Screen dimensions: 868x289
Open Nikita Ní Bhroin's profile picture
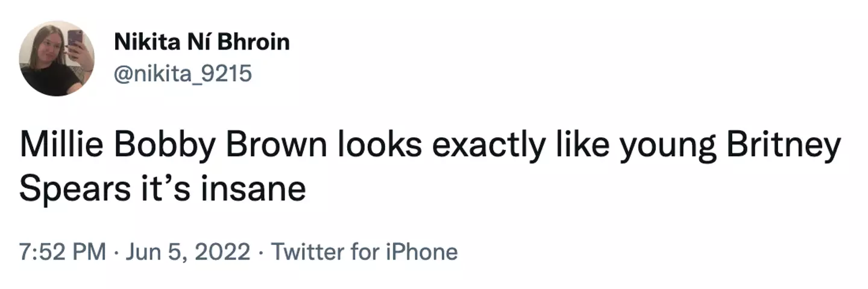coord(56,59)
